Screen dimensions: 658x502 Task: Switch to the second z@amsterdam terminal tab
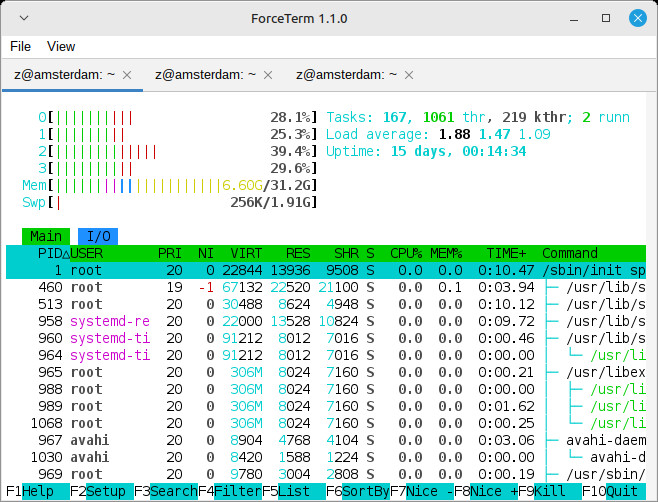coord(205,75)
